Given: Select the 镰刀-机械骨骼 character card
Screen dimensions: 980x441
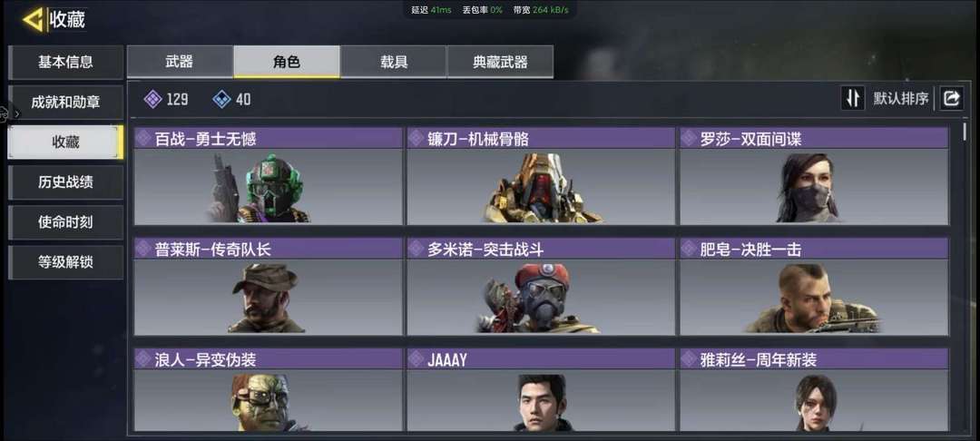Looking at the screenshot, I should [541, 176].
